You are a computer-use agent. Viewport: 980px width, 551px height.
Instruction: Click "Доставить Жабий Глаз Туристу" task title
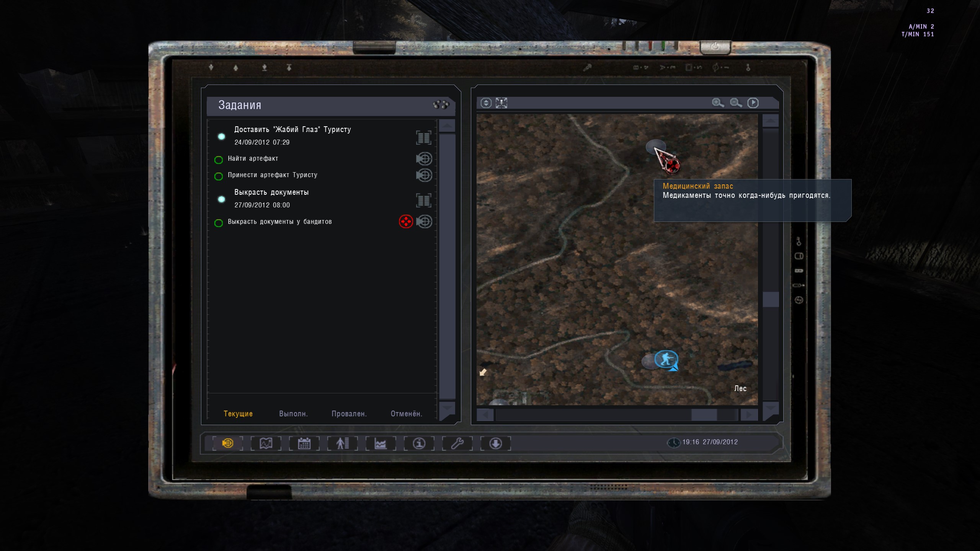(292, 129)
